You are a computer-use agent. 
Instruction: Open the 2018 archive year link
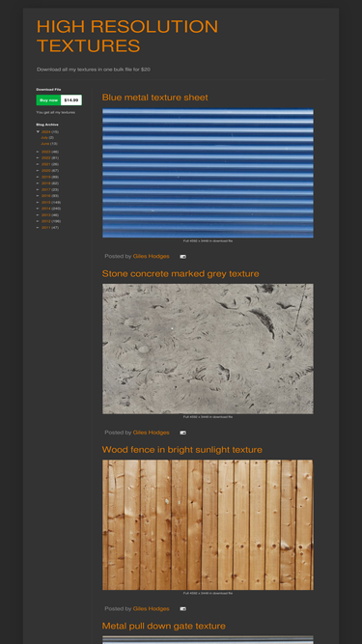click(46, 183)
